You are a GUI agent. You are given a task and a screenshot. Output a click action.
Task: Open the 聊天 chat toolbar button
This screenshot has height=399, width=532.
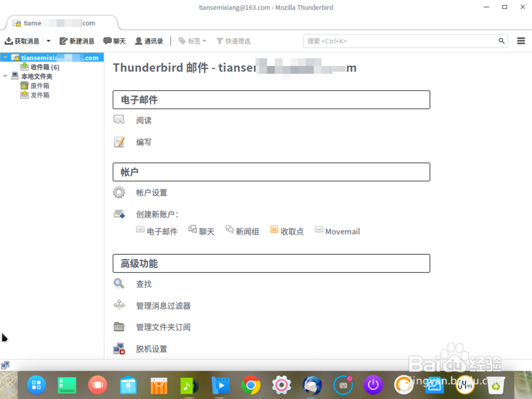coord(115,41)
